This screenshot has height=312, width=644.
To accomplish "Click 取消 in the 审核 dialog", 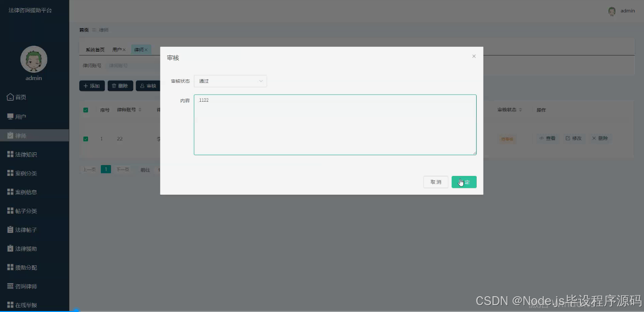I will click(436, 182).
